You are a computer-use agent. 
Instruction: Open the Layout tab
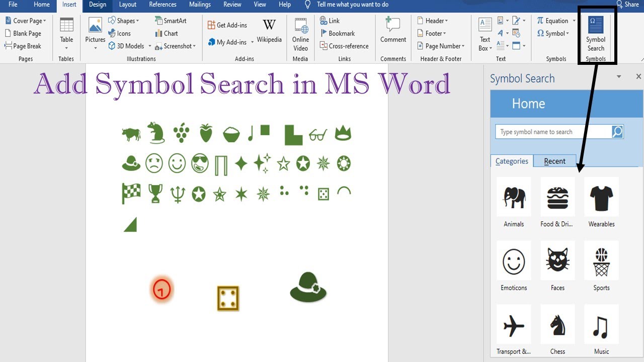click(x=127, y=5)
